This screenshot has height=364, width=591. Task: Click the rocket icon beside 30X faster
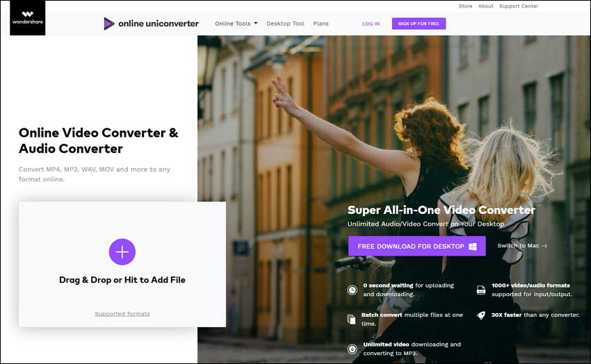(x=481, y=315)
